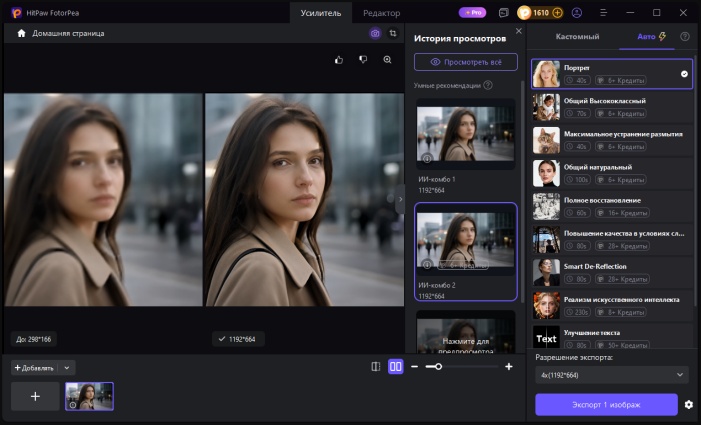Open help icon next to Авто tab

[x=684, y=37]
